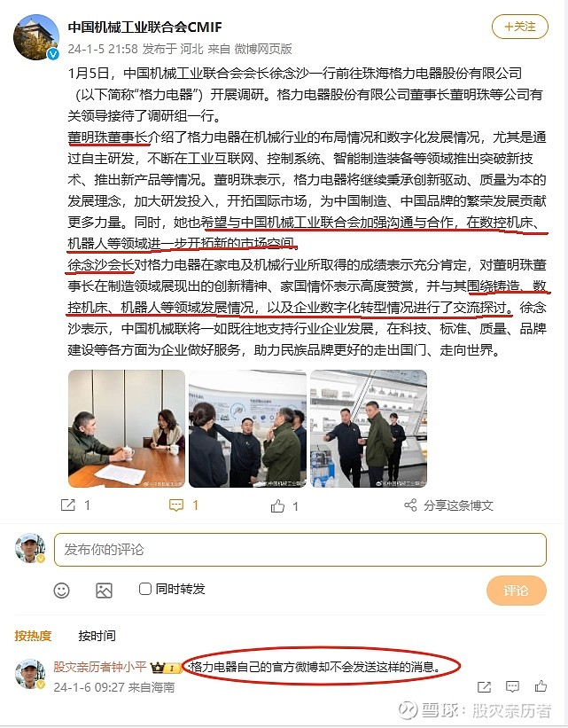Open the first photo of the meeting table

[127, 428]
